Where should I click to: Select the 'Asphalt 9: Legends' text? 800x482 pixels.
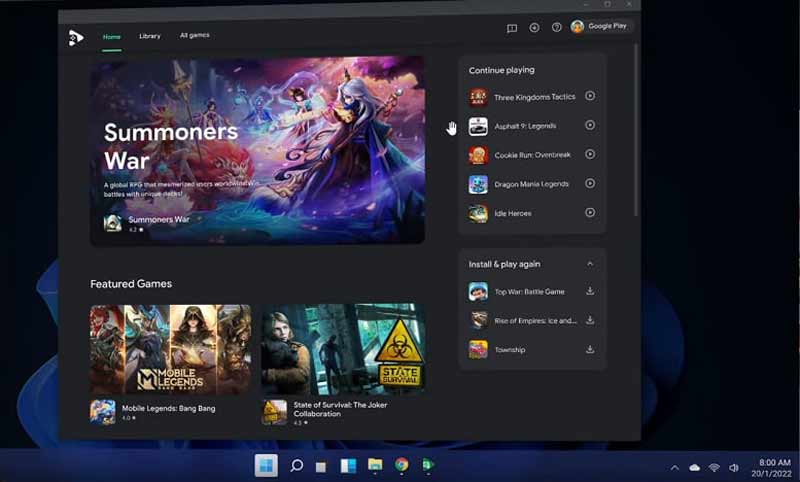[525, 126]
